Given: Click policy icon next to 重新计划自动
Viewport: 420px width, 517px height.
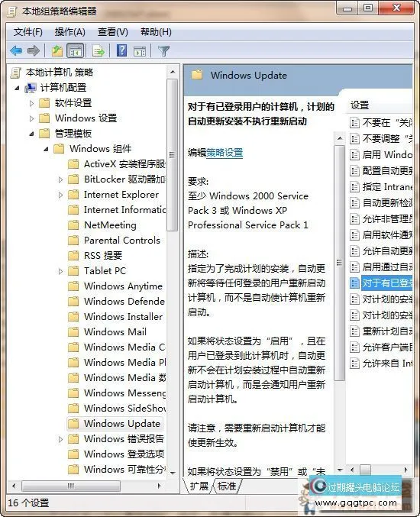Looking at the screenshot, I should tap(354, 331).
